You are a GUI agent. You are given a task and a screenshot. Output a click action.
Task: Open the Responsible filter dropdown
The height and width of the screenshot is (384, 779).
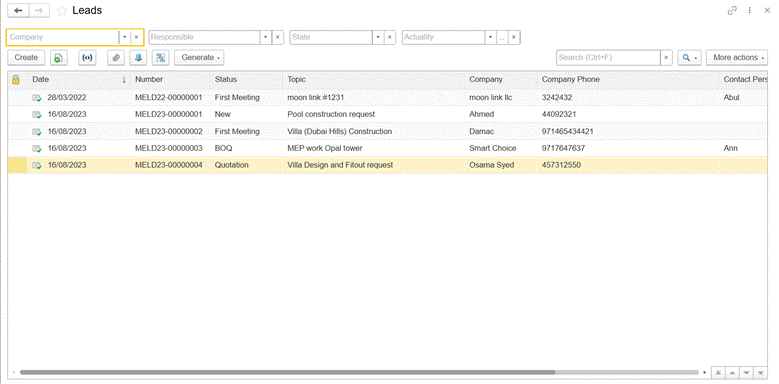click(x=266, y=37)
